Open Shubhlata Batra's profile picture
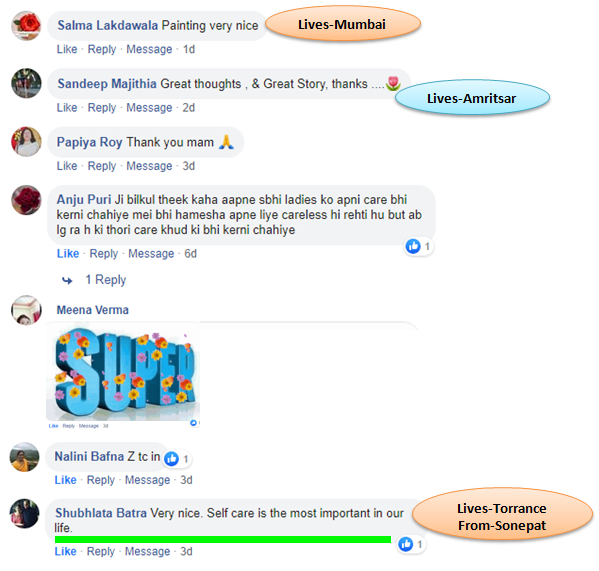 [24, 513]
